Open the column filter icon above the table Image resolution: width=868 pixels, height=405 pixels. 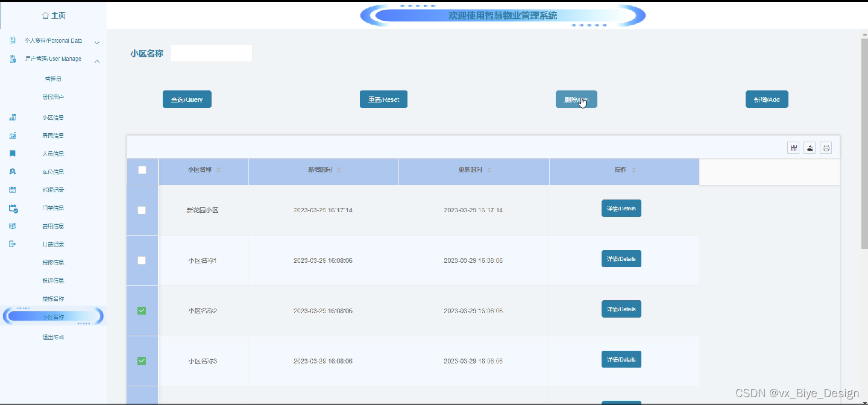[x=793, y=148]
